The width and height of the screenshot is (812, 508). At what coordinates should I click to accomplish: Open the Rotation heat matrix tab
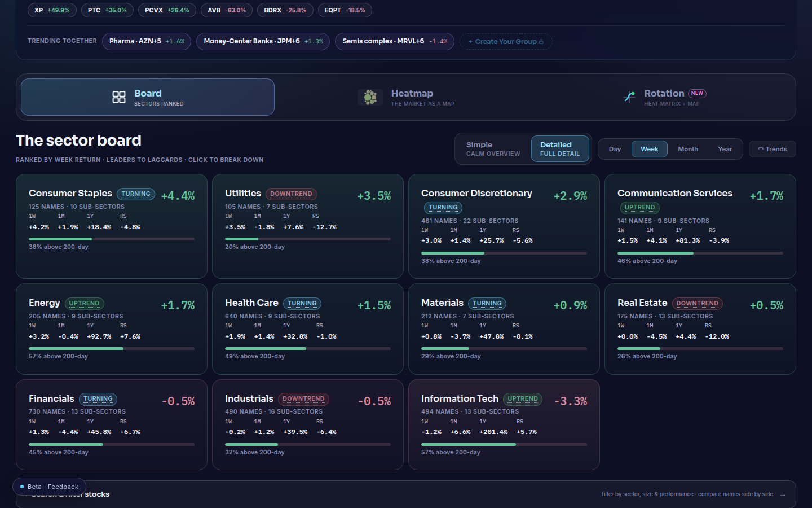[x=664, y=97]
